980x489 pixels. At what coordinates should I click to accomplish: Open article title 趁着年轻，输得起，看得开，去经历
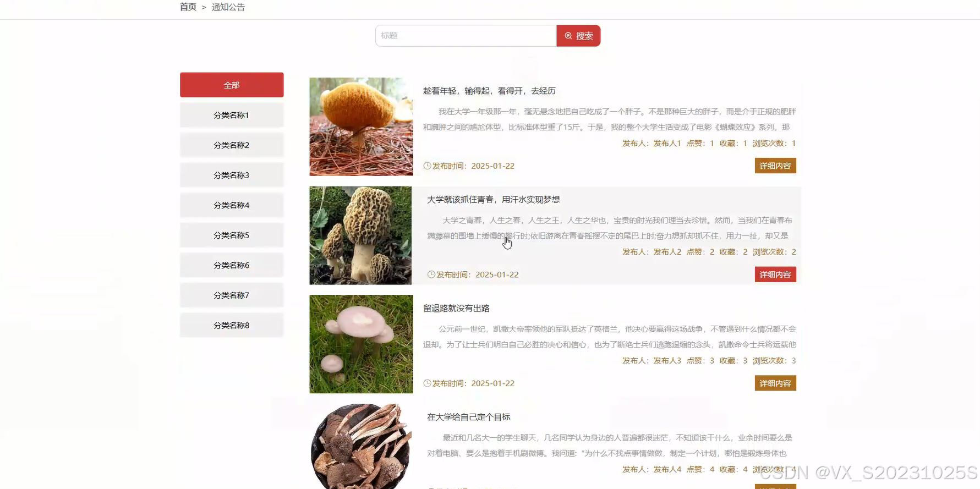click(489, 91)
